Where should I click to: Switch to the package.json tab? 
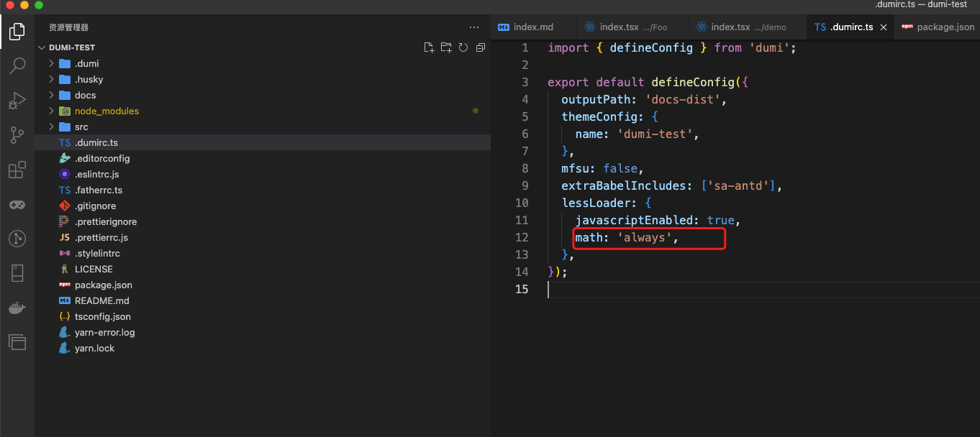pos(939,27)
